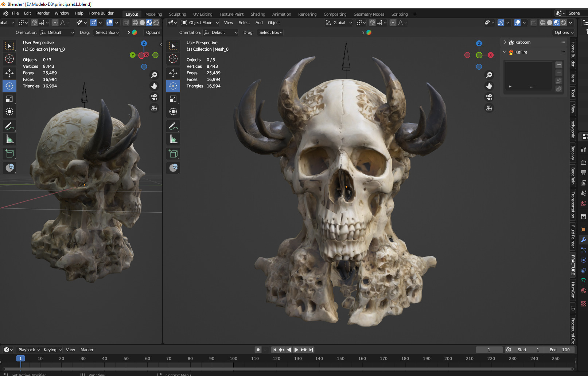Switch to the Geometry Nodes workspace tab
The image size is (588, 376).
(x=369, y=14)
